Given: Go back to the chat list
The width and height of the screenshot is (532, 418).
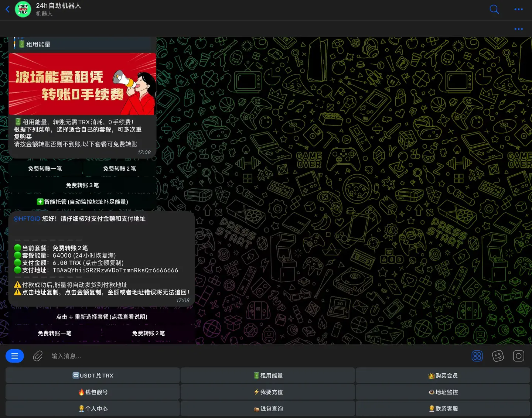Looking at the screenshot, I should click(x=7, y=9).
